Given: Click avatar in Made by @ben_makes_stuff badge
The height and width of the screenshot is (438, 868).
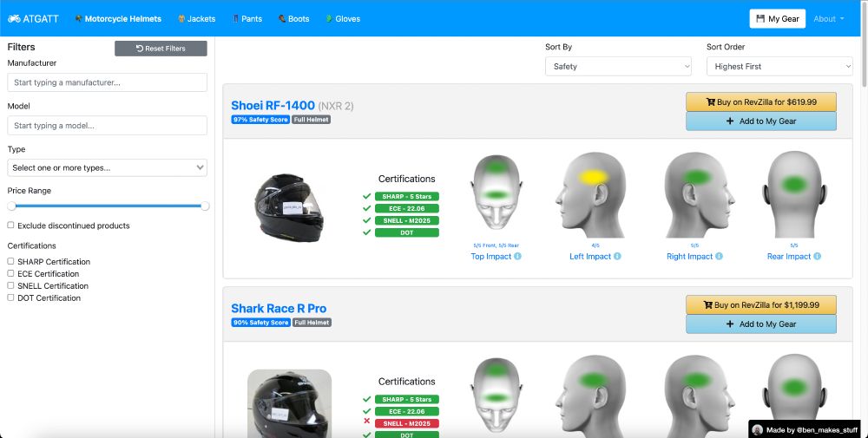Looking at the screenshot, I should tap(758, 429).
